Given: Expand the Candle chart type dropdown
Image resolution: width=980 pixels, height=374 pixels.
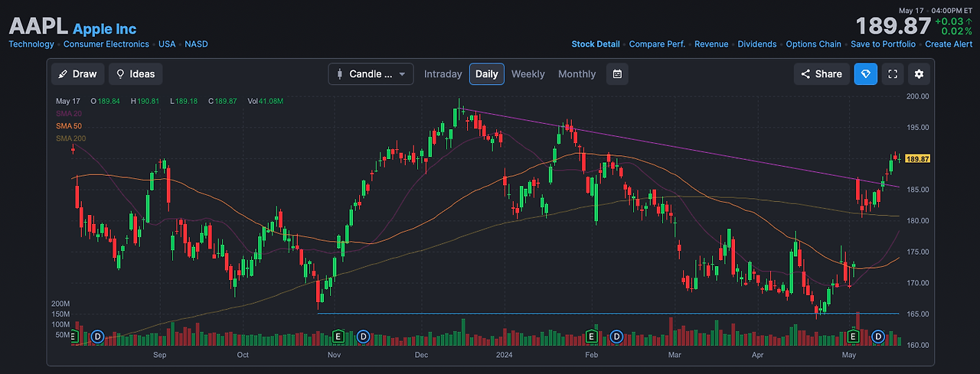Looking at the screenshot, I should [371, 74].
